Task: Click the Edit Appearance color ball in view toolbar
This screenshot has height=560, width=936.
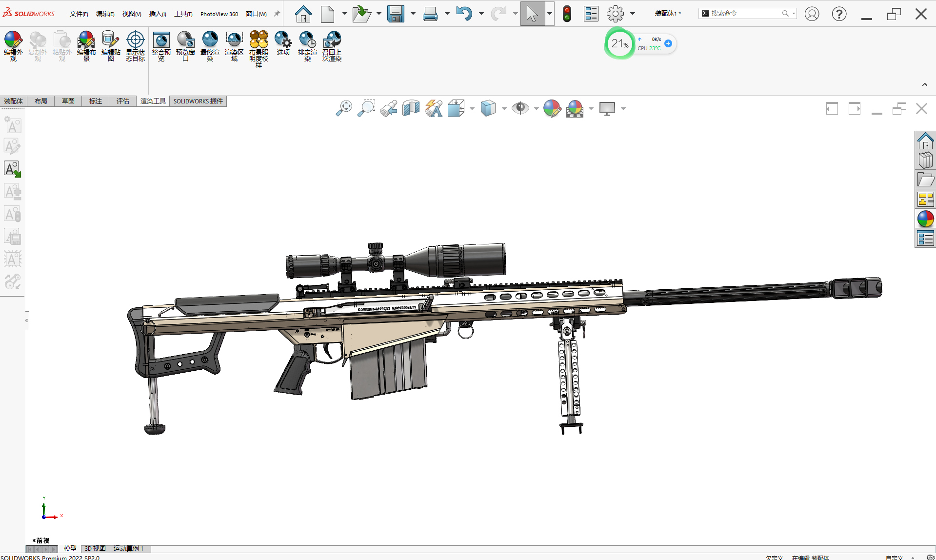Action: [x=552, y=108]
